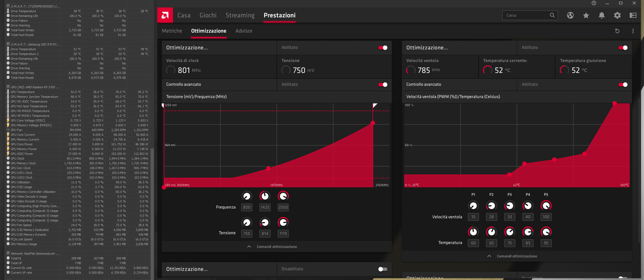The height and width of the screenshot is (280, 644).
Task: Click the drive icon beside S.M.A.R.T. CT2000MX500SSD1
Action: 8,6
